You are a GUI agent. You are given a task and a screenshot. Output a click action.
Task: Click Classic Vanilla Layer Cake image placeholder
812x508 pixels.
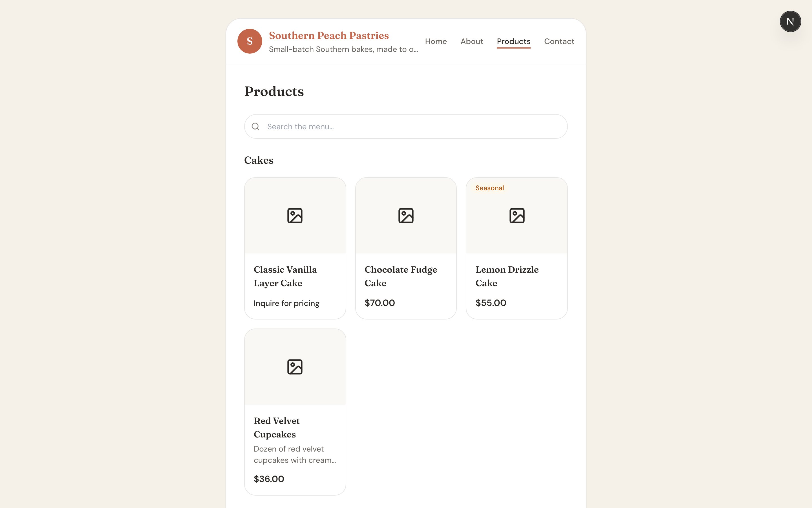pyautogui.click(x=295, y=215)
